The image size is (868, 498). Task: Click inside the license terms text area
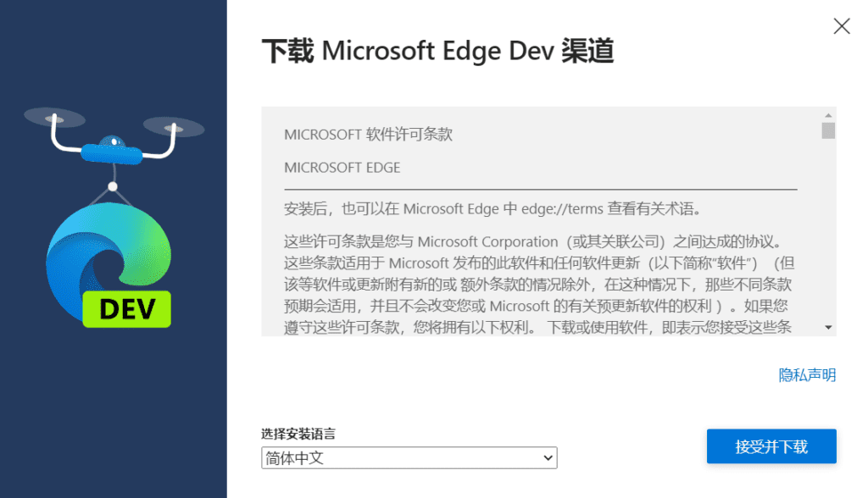click(542, 271)
